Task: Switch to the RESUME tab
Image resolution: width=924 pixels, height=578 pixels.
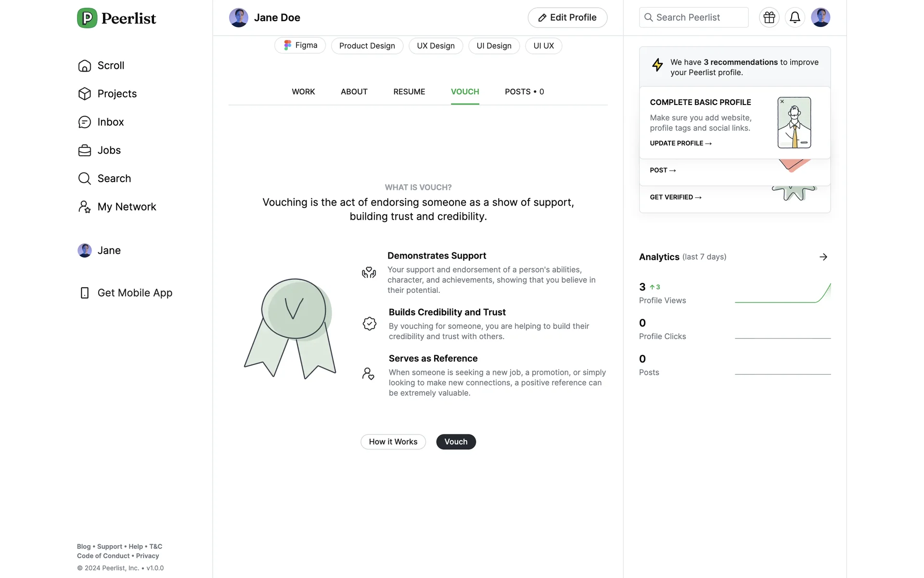Action: (409, 92)
